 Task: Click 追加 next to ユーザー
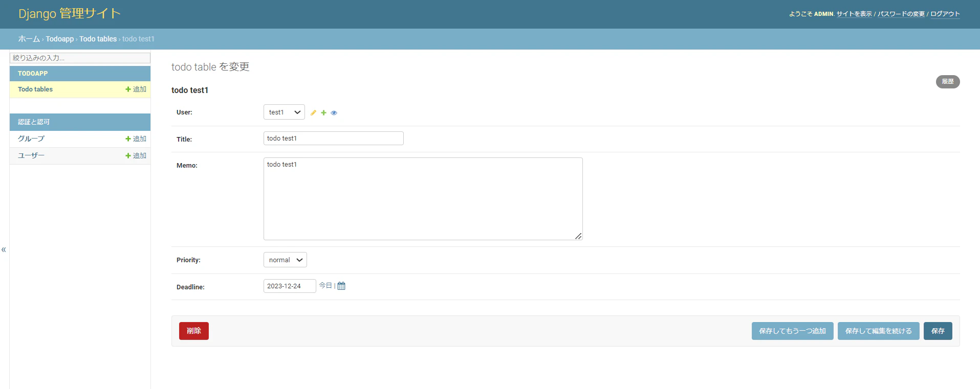point(136,155)
